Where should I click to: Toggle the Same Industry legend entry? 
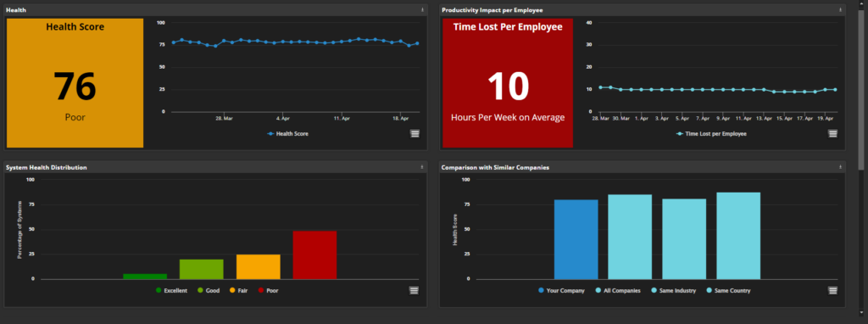(x=674, y=290)
